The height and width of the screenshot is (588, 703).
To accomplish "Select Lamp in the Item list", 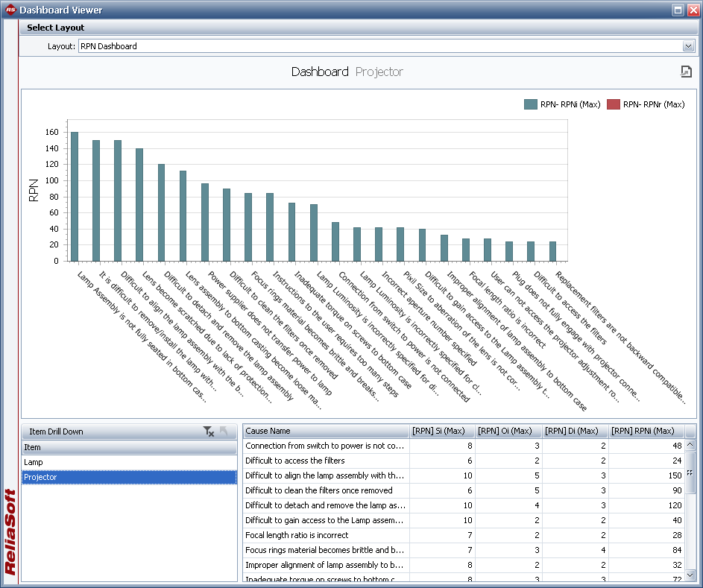I will 33,463.
